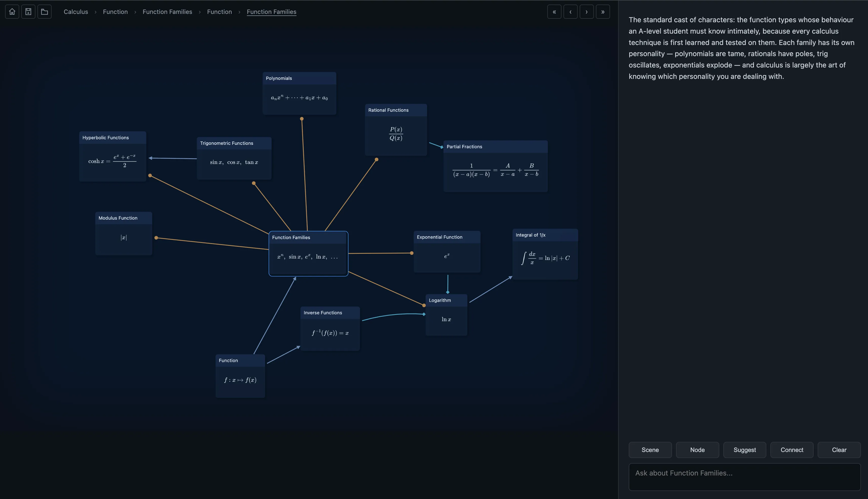Select the Trigonometric Functions node
Screen dimensions: 868x499
coord(234,158)
